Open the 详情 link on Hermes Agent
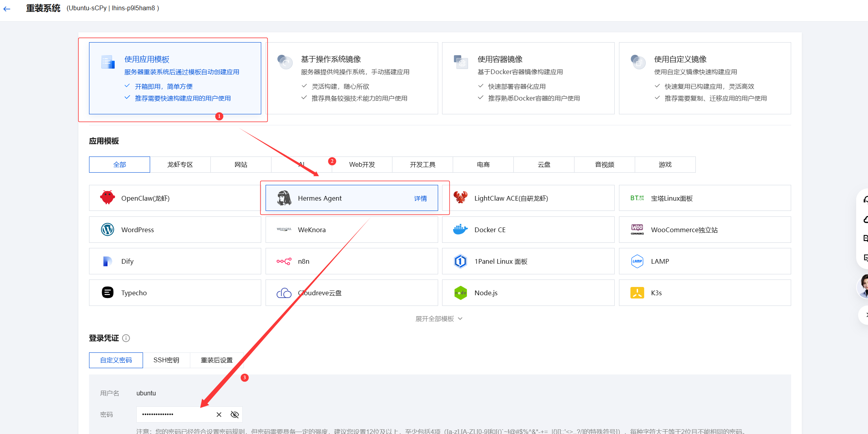The height and width of the screenshot is (434, 868). pos(420,198)
